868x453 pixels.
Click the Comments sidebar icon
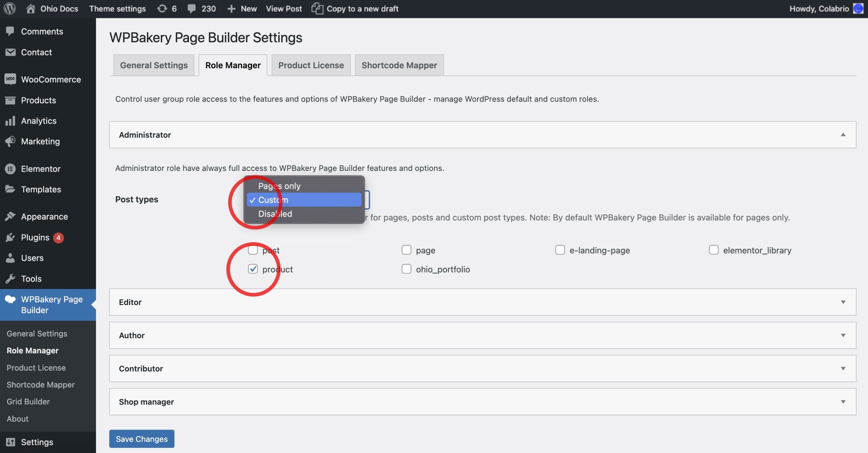(10, 31)
